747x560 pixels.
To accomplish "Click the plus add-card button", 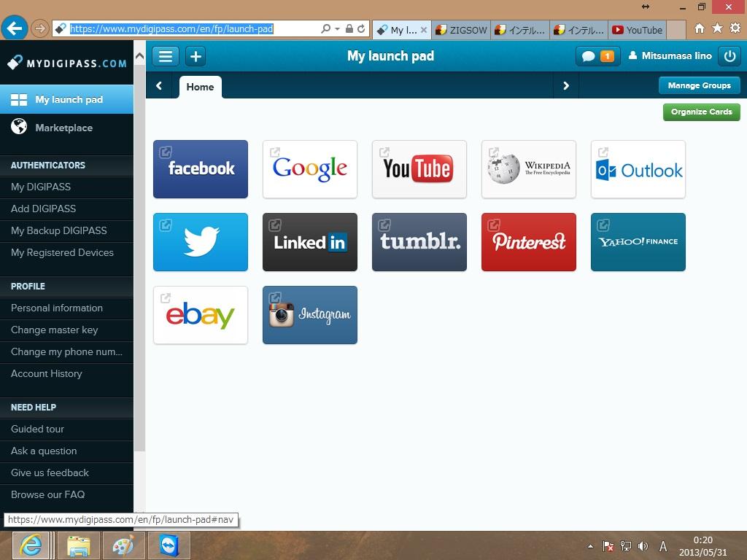I will click(x=196, y=56).
